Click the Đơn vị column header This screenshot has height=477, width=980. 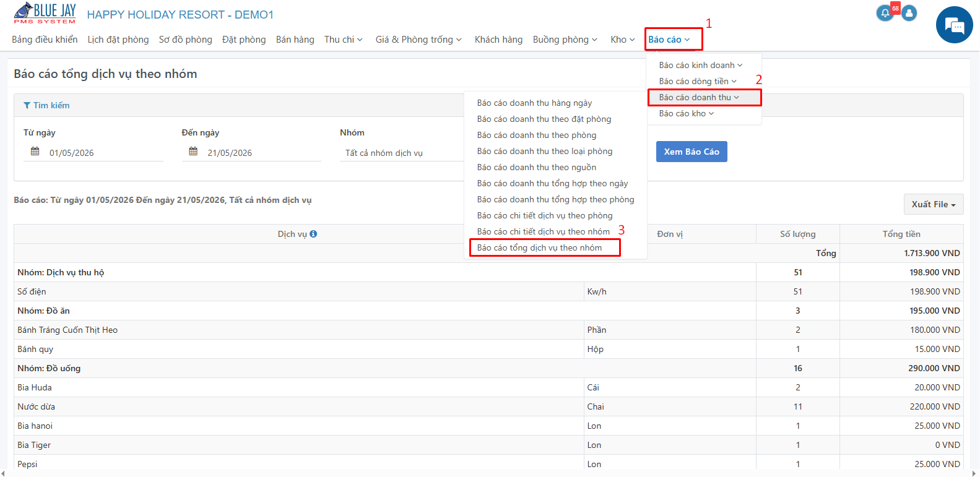(x=670, y=234)
